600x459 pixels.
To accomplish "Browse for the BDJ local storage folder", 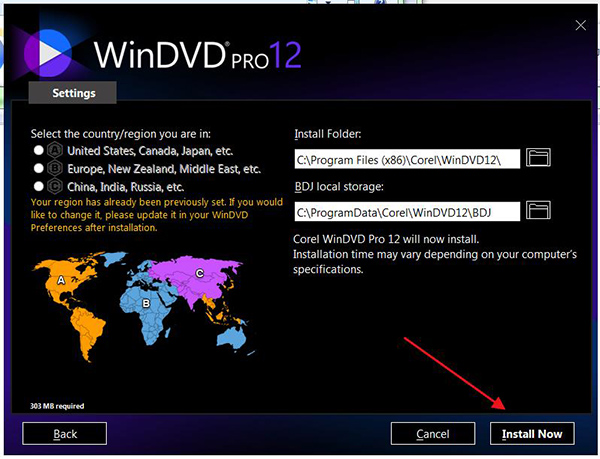I will point(538,210).
